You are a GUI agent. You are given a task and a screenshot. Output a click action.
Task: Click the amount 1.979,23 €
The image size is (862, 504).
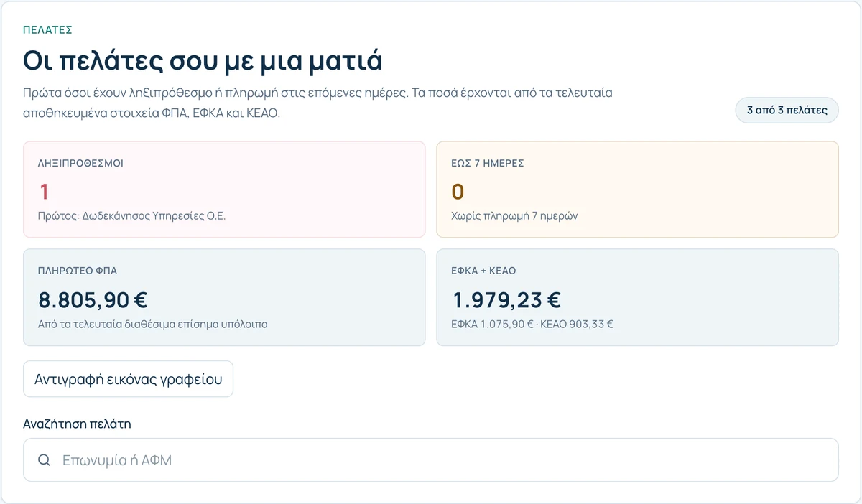(506, 299)
